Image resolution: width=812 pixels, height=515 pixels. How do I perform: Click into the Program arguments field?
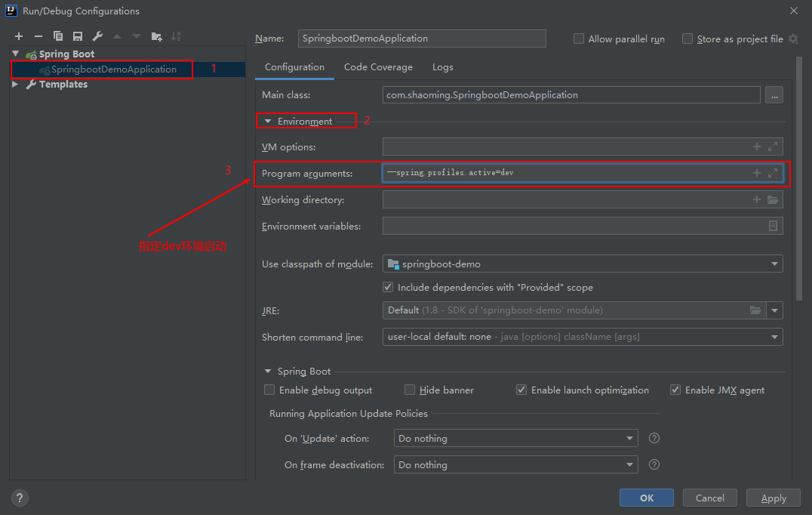pyautogui.click(x=566, y=174)
